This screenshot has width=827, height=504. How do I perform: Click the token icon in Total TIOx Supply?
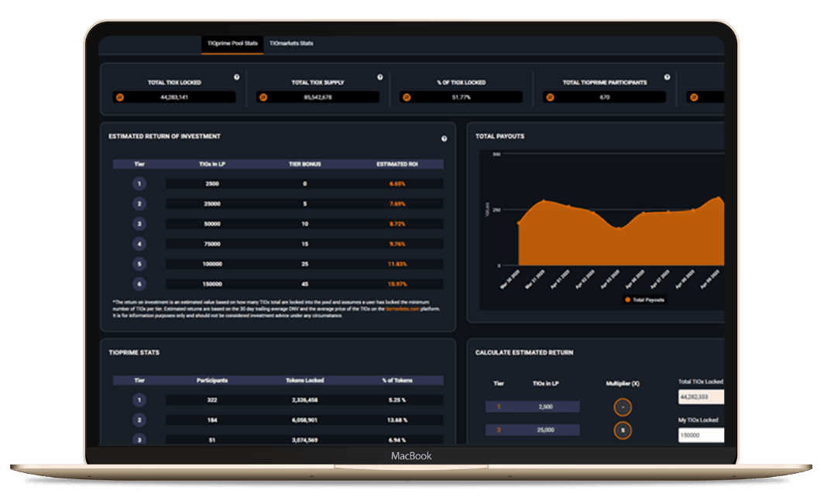point(263,98)
